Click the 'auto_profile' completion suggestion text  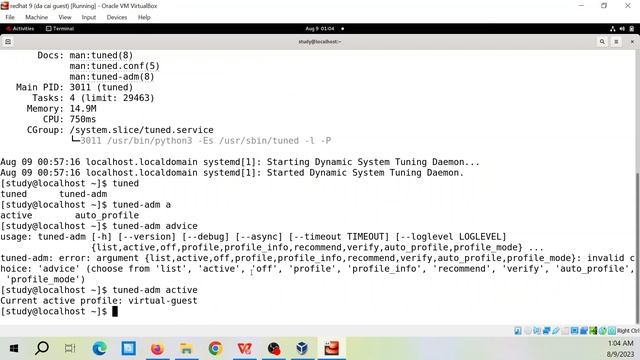(x=107, y=215)
